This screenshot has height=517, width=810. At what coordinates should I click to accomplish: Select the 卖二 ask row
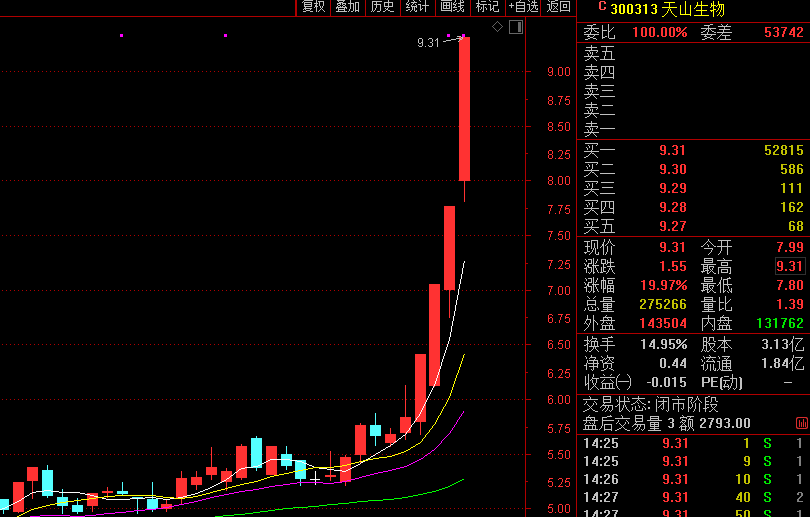pos(693,110)
